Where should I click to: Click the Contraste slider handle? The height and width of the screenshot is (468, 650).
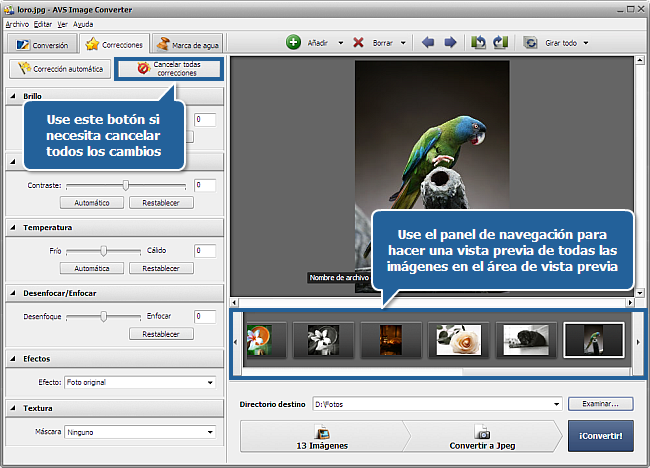(125, 185)
